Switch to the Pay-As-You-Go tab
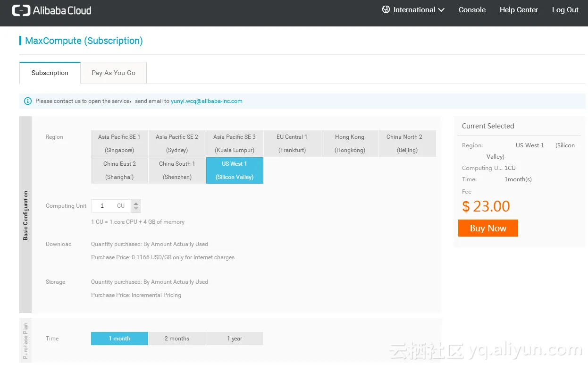This screenshot has width=588, height=365. (113, 73)
